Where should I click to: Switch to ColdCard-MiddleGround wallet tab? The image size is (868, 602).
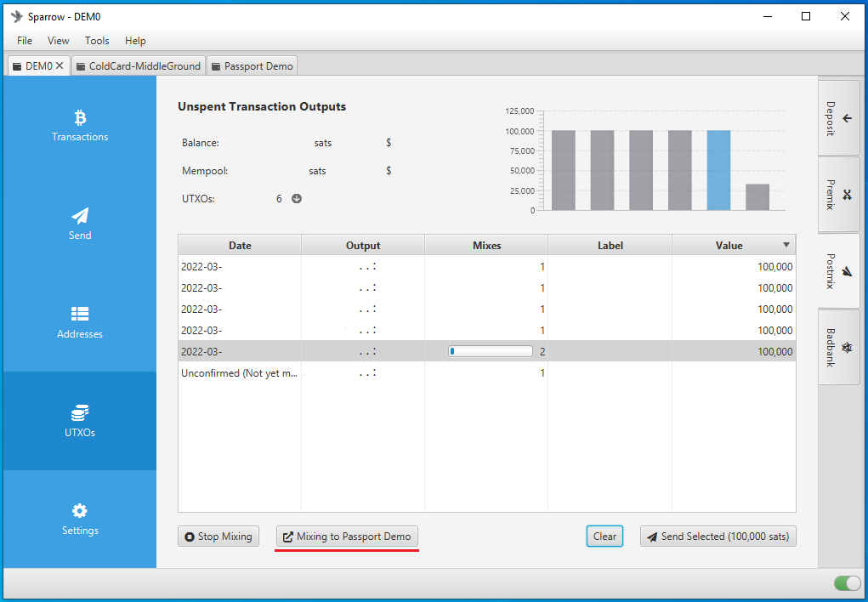pos(139,66)
